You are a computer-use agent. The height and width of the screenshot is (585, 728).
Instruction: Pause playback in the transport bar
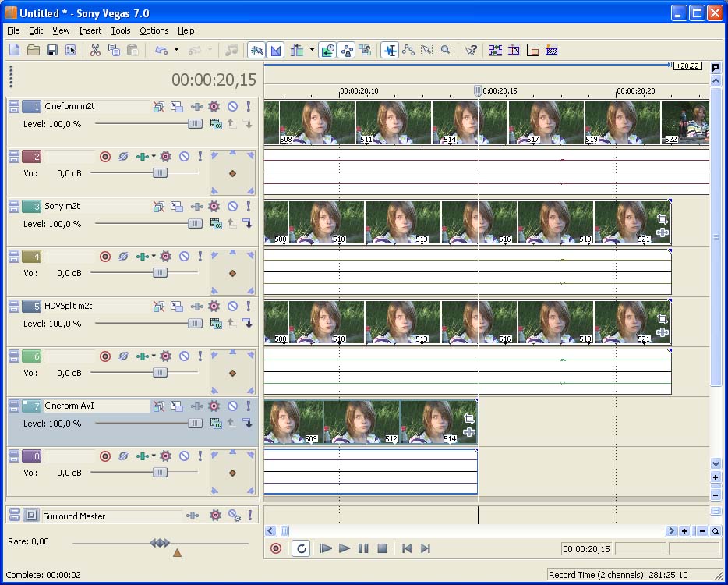363,549
